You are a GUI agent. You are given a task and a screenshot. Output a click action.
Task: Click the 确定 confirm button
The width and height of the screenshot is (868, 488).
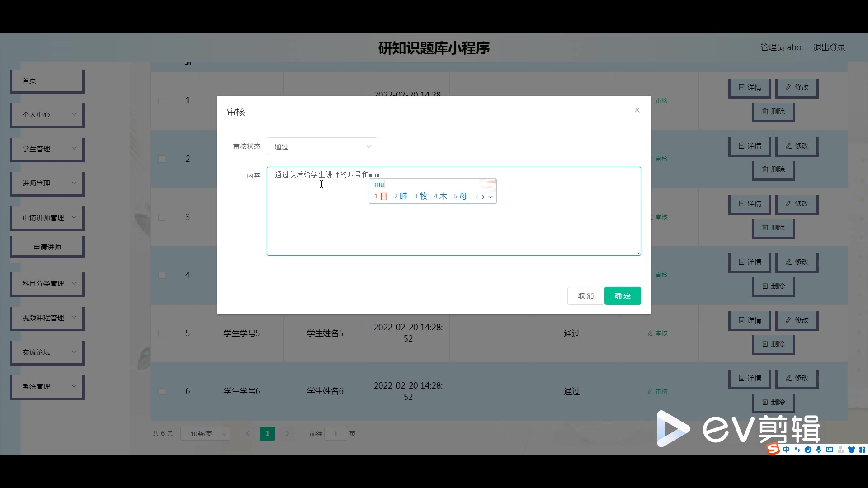[622, 296]
